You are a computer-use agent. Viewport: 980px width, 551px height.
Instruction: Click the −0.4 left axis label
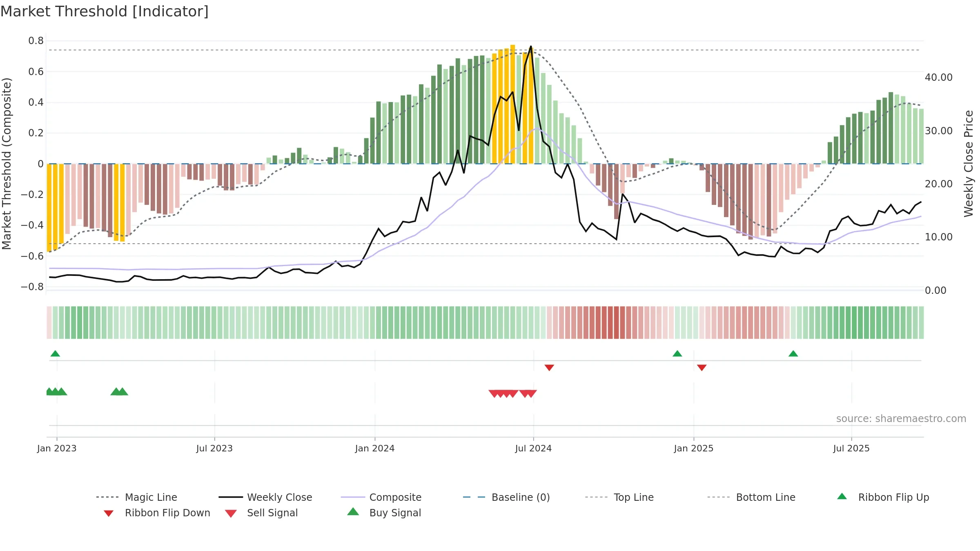(x=32, y=225)
